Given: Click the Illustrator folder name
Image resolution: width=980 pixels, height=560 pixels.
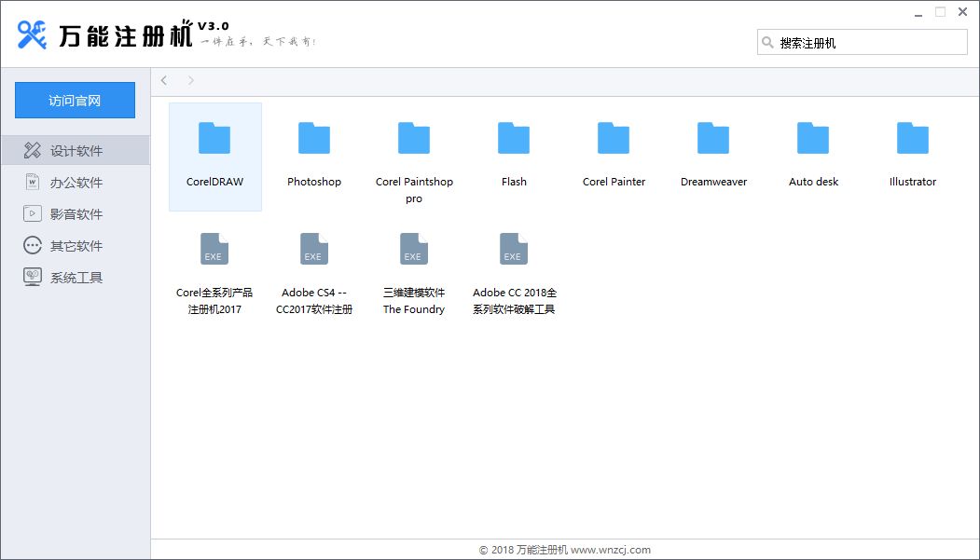Looking at the screenshot, I should click(913, 182).
